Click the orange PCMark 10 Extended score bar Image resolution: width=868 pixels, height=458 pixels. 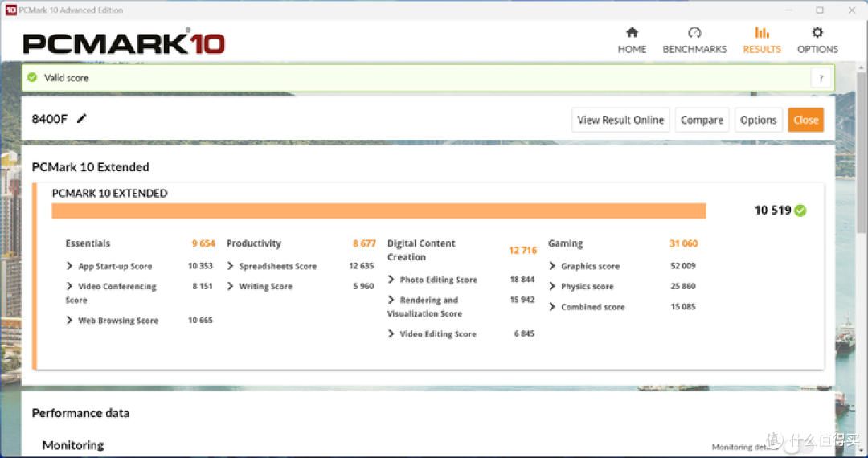point(379,211)
